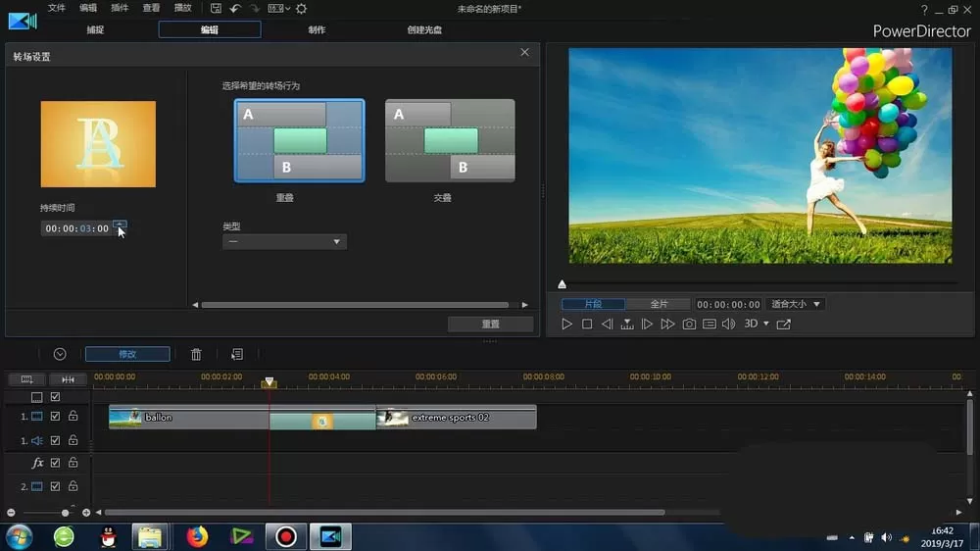Lock audio track 1

pyautogui.click(x=73, y=439)
